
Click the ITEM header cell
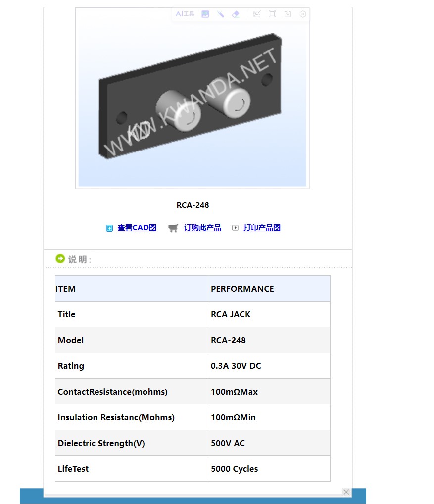click(132, 288)
